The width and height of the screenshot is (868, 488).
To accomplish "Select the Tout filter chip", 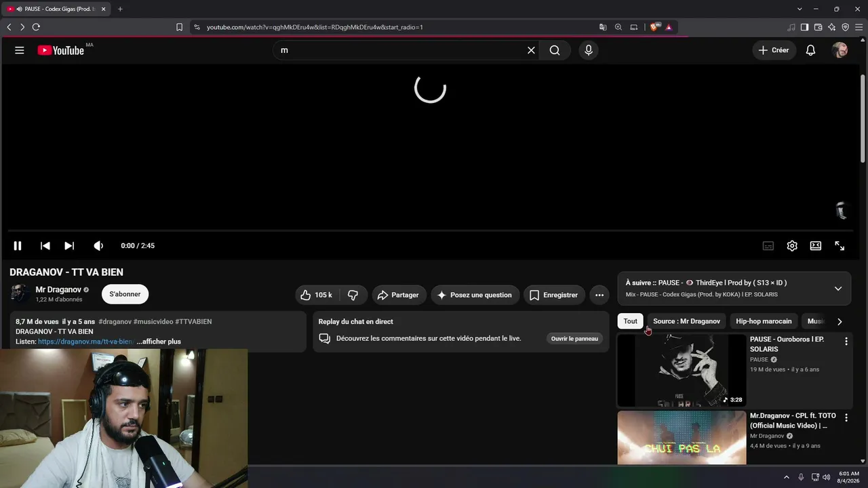I will (631, 321).
